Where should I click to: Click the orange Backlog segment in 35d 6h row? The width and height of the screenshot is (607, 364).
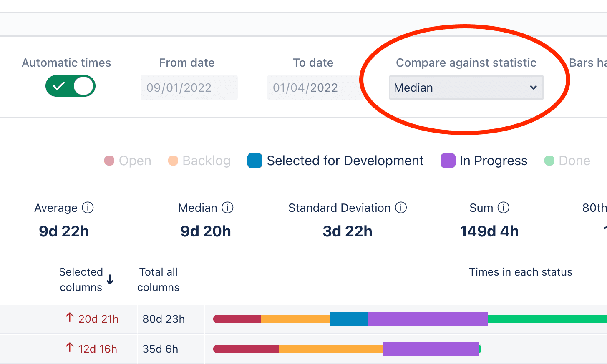[x=331, y=349]
